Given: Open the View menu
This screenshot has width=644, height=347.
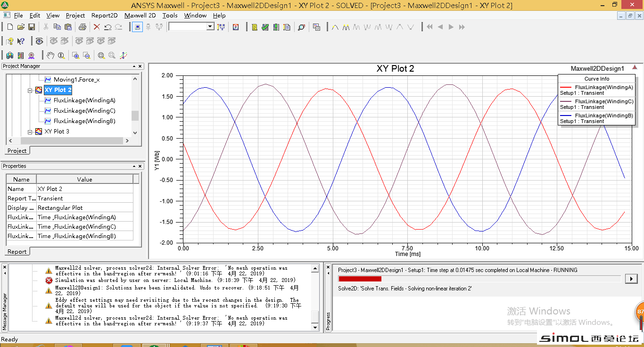Looking at the screenshot, I should tap(53, 15).
